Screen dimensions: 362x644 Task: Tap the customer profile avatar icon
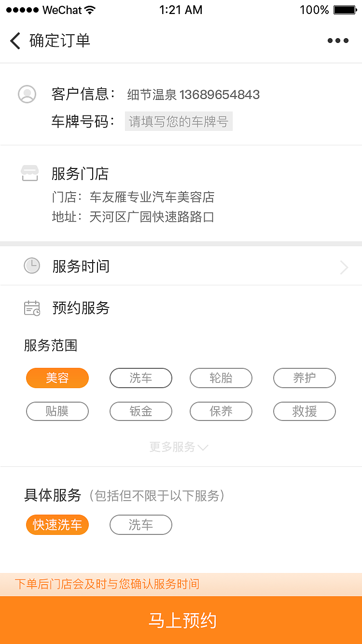(x=27, y=94)
